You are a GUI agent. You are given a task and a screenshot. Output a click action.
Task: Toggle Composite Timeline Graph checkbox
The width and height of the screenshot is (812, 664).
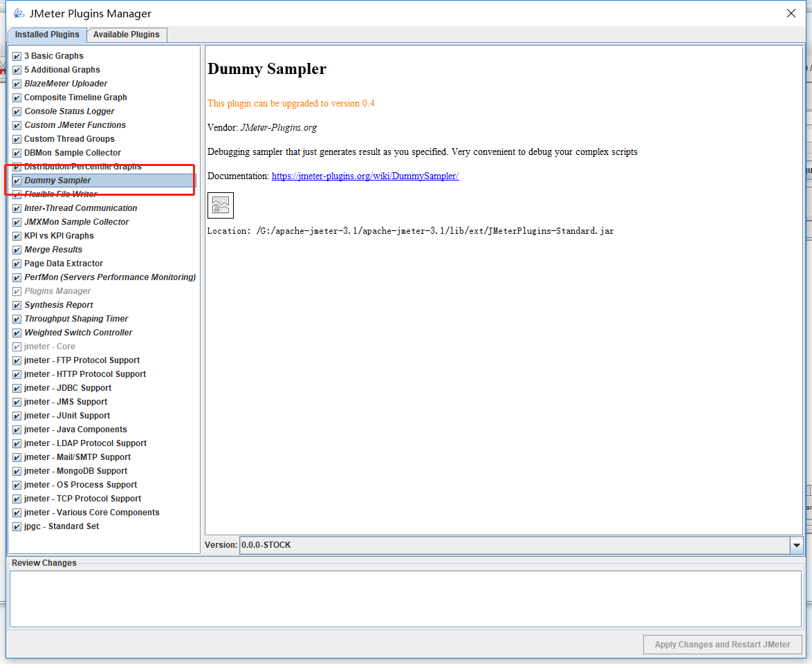[x=17, y=98]
